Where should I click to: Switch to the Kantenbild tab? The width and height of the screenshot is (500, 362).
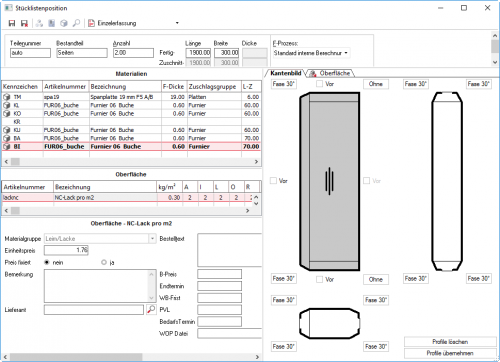(x=286, y=73)
